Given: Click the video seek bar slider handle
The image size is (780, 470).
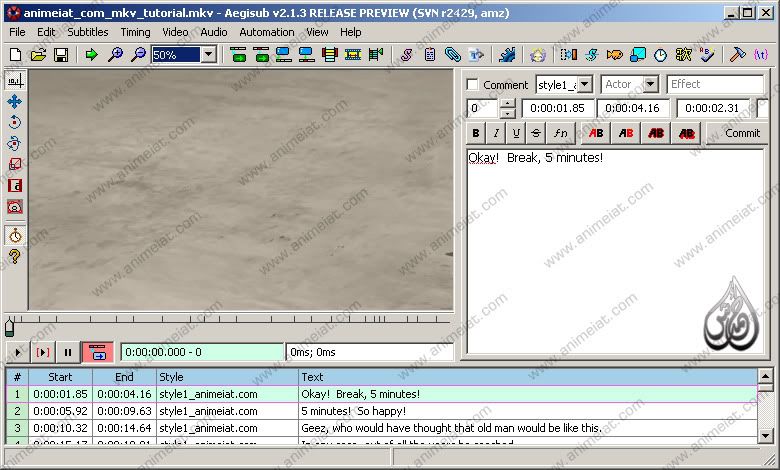Looking at the screenshot, I should click(x=10, y=327).
